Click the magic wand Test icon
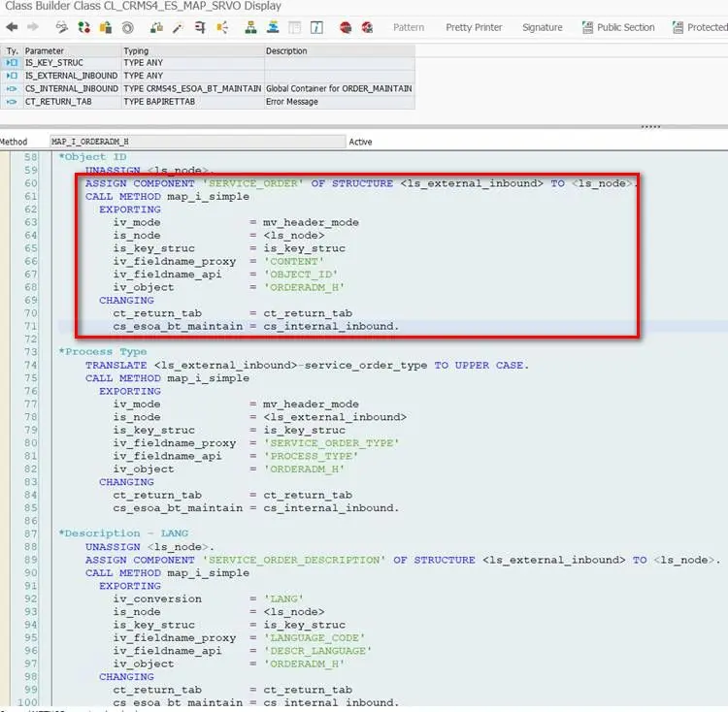This screenshot has height=712, width=728. [178, 28]
